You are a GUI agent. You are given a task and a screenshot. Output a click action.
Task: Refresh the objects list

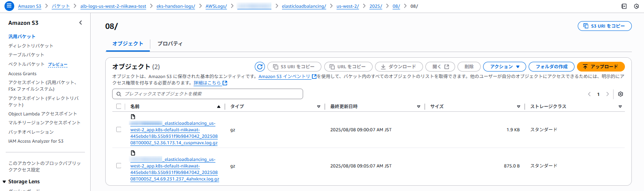pyautogui.click(x=260, y=67)
